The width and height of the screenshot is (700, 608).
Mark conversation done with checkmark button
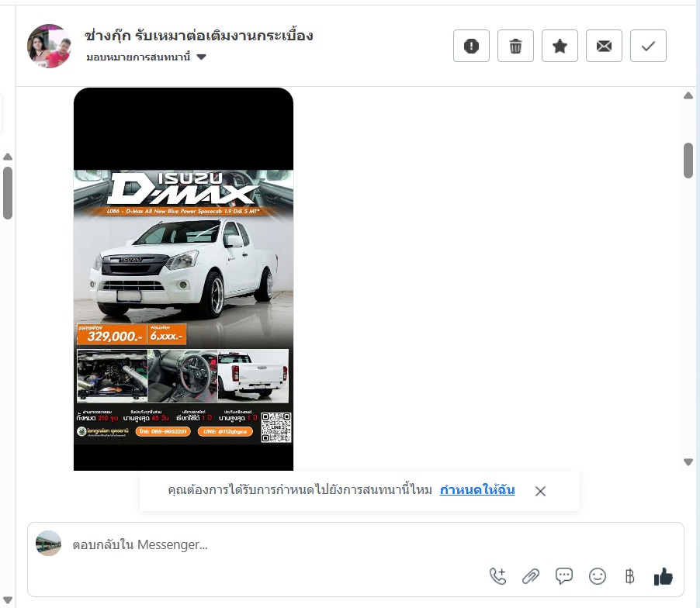648,46
